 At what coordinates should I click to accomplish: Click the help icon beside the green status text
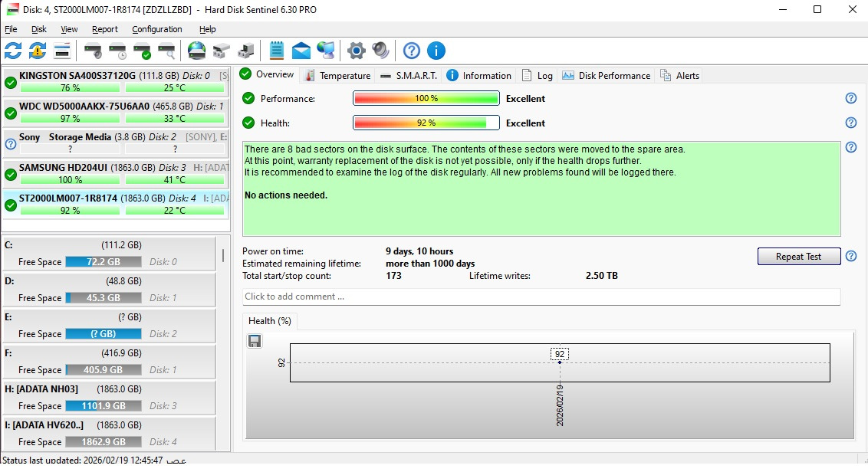coord(851,147)
